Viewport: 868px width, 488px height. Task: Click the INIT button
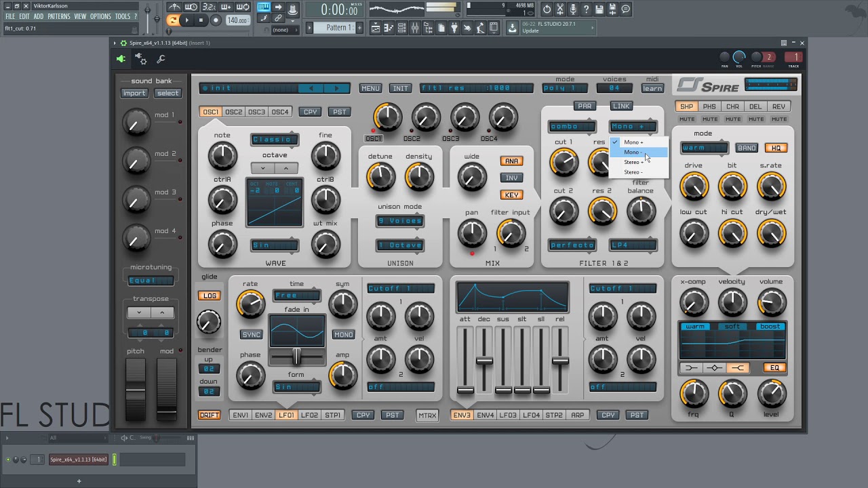coord(401,88)
